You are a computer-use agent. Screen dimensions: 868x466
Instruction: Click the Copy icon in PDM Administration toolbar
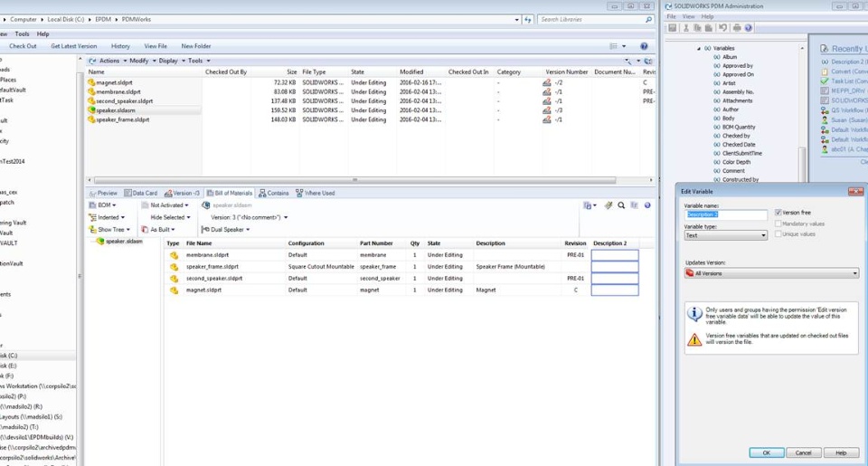tap(697, 28)
